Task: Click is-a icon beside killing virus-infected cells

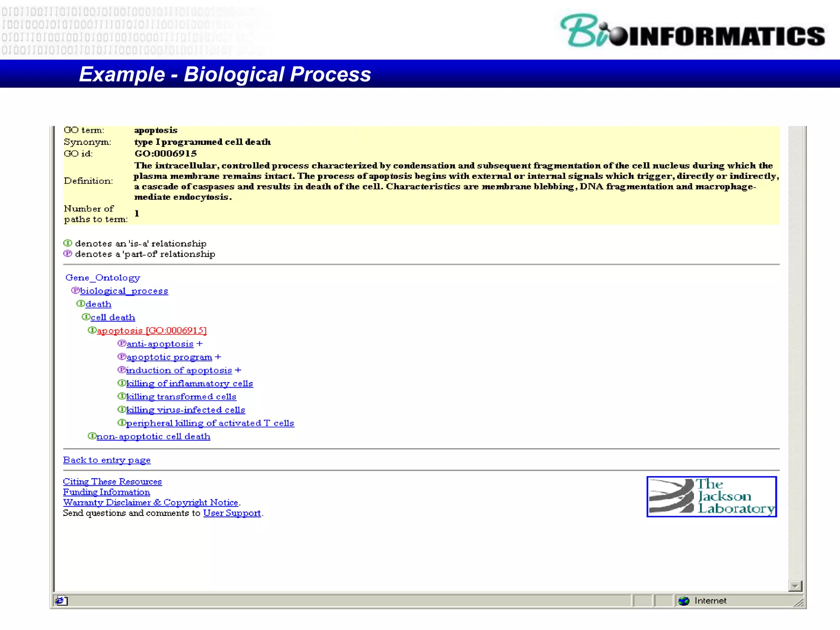Action: tap(122, 409)
